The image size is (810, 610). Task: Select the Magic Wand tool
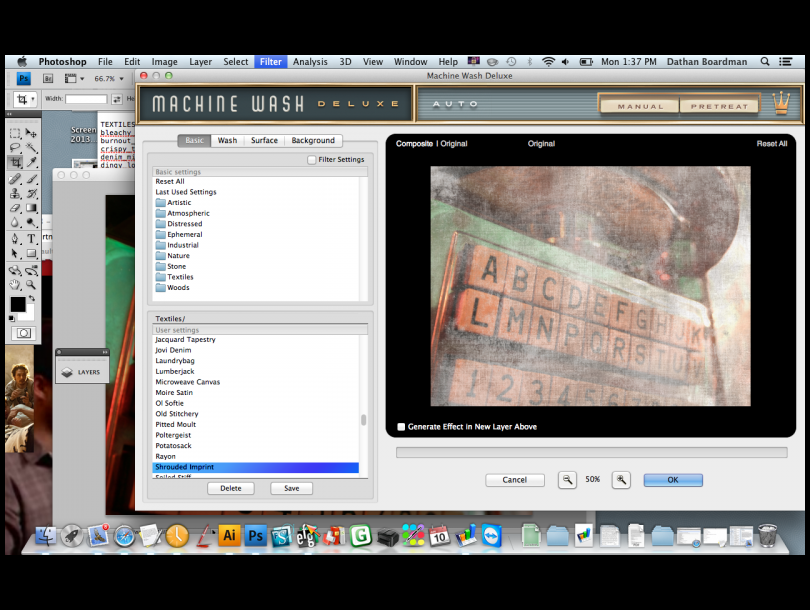31,148
